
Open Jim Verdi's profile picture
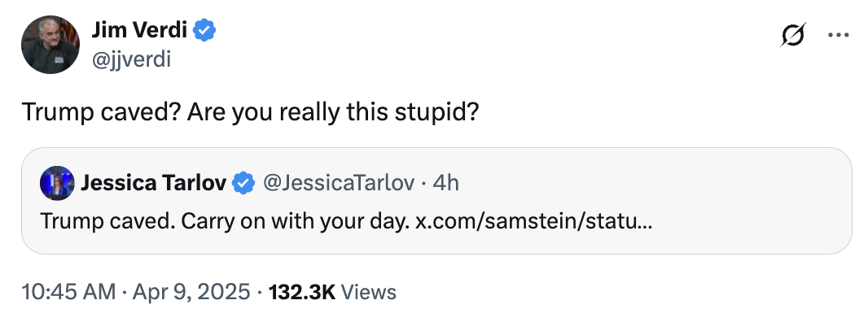point(50,45)
